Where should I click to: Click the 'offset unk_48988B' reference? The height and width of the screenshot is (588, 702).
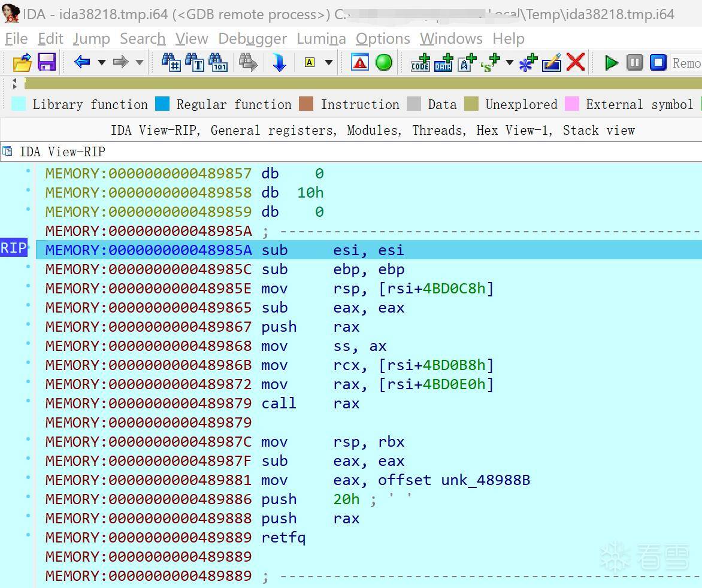tap(454, 480)
